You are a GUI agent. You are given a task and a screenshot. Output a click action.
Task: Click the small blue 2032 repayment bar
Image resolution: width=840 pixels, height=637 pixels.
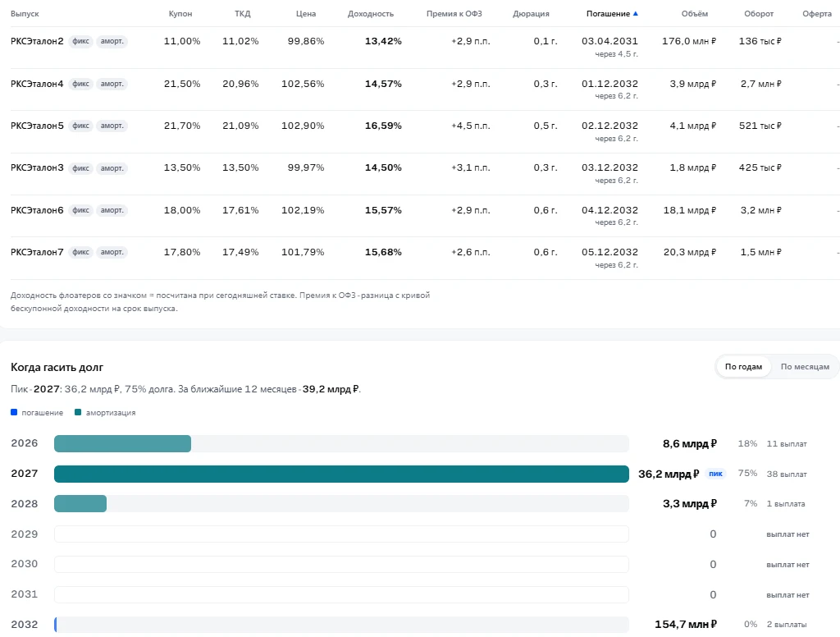coord(56,624)
